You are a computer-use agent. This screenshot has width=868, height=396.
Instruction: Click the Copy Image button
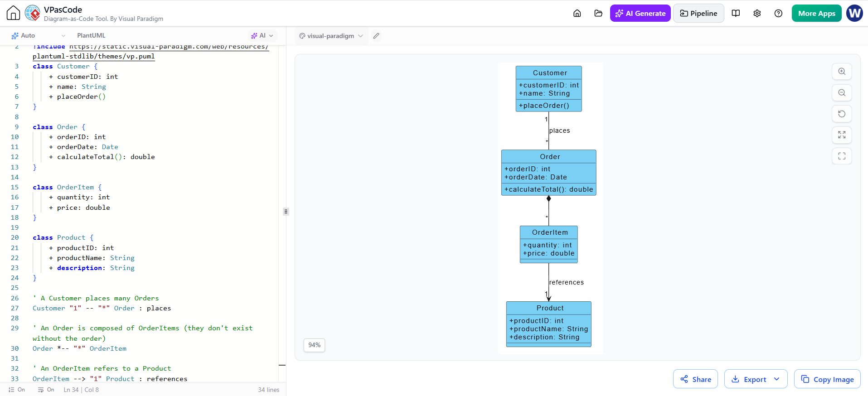click(827, 379)
